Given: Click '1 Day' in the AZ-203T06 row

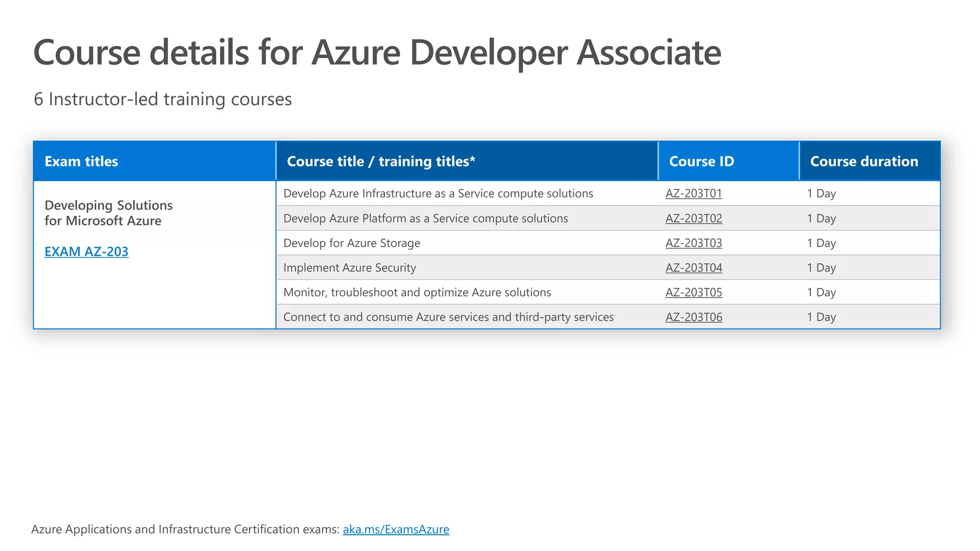Looking at the screenshot, I should tap(822, 317).
